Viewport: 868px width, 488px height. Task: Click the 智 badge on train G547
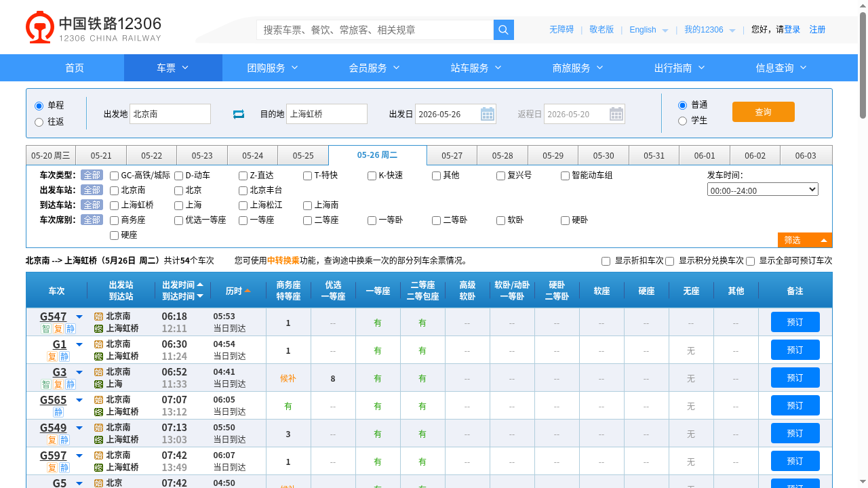pos(46,329)
